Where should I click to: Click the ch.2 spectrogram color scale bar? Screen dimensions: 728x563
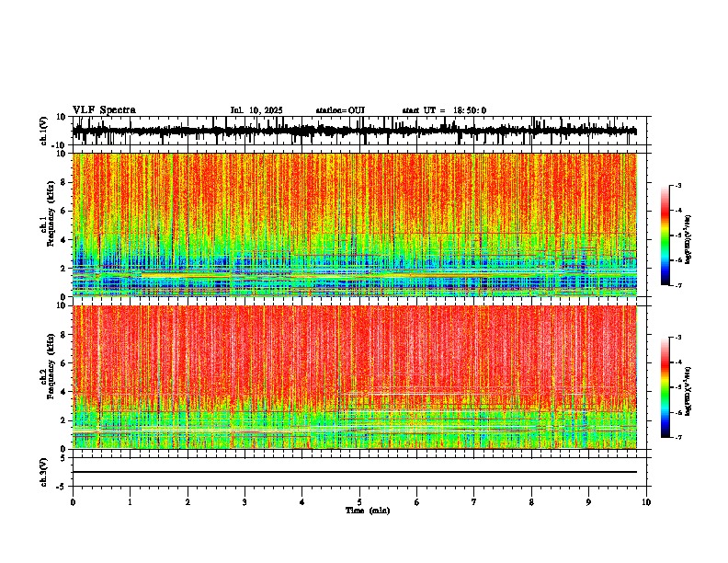coord(665,387)
